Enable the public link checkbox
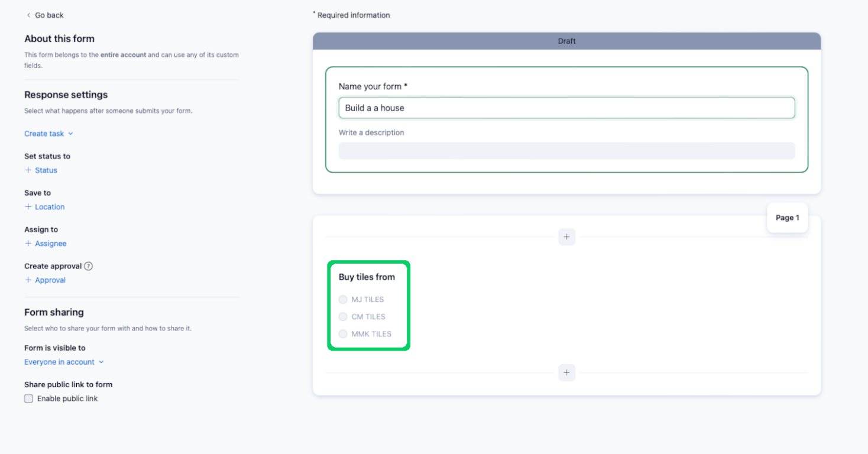This screenshot has height=454, width=868. click(28, 398)
